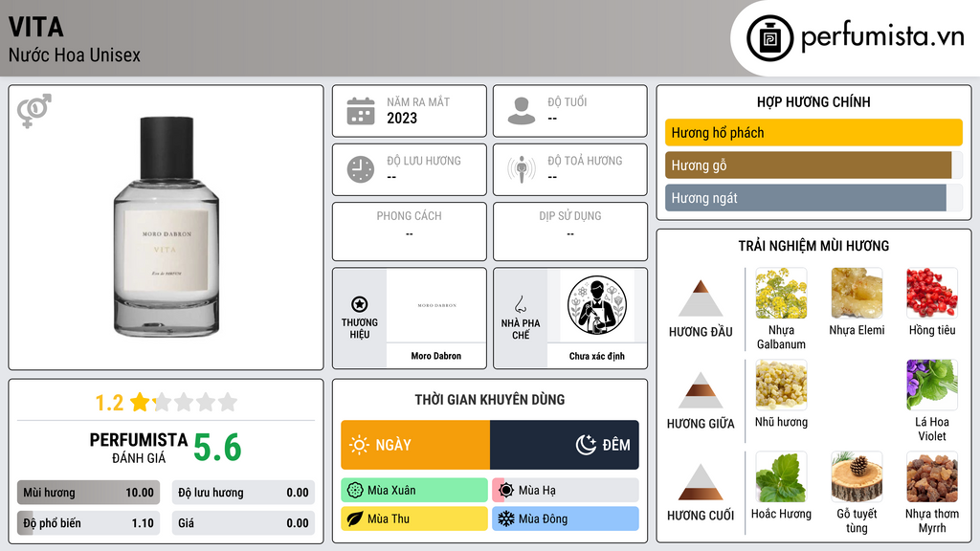Viewport: 980px width, 551px height.
Task: Select the Ngày daytime segment
Action: pyautogui.click(x=415, y=445)
